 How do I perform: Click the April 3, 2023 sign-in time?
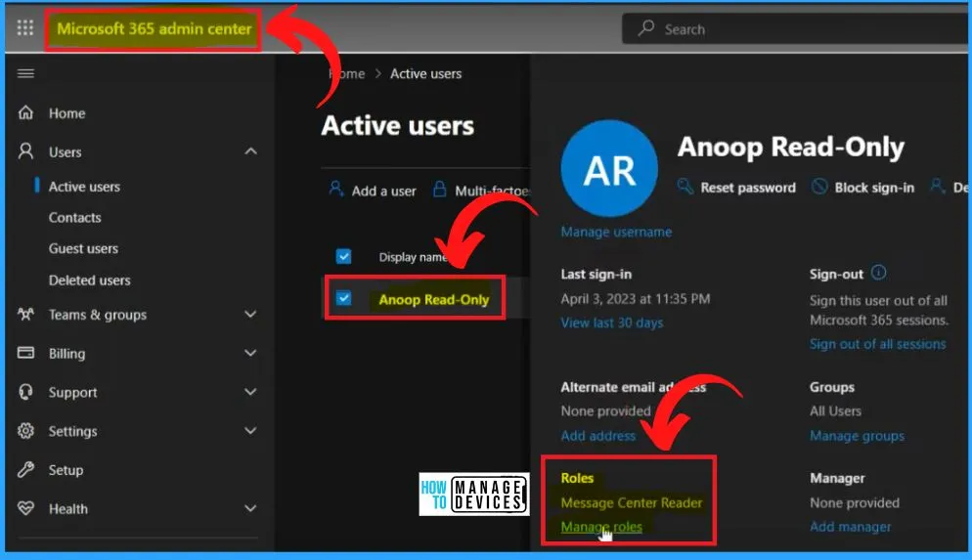click(636, 299)
